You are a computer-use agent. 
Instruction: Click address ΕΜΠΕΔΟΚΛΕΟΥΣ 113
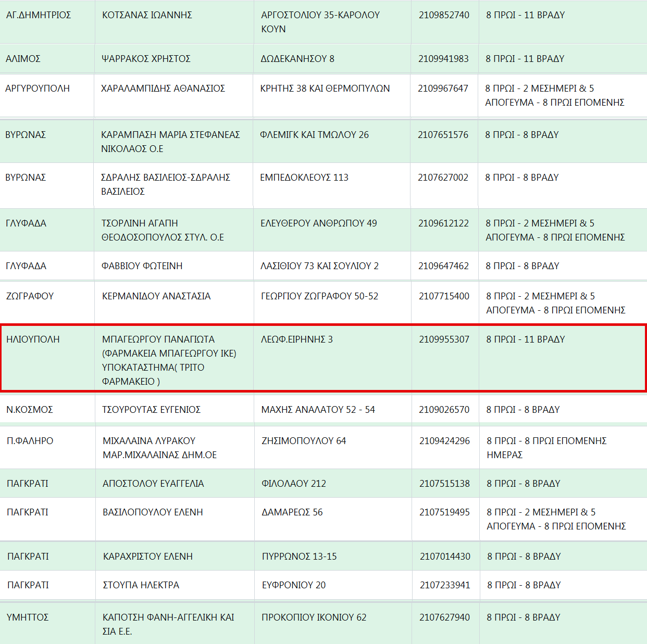304,178
